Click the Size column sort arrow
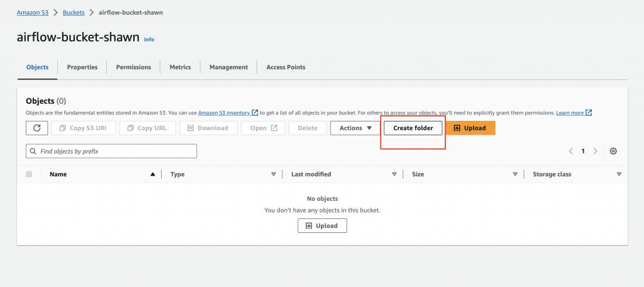Viewport: 644px width, 287px height. tap(515, 174)
